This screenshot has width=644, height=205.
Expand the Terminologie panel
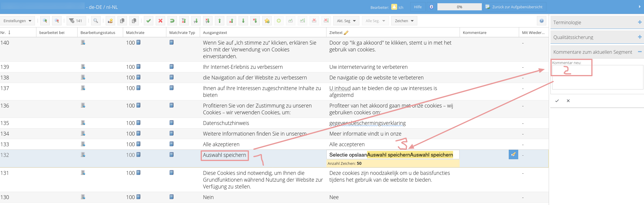[x=640, y=22]
